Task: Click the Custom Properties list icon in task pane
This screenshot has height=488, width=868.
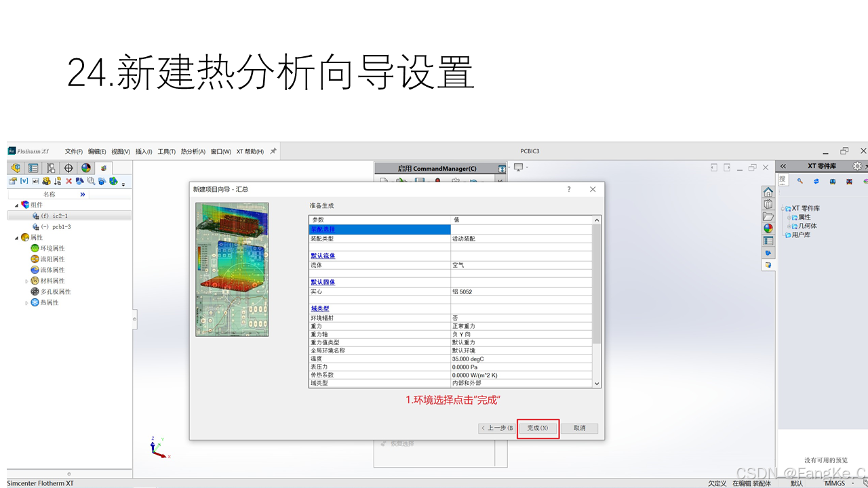Action: pyautogui.click(x=768, y=241)
